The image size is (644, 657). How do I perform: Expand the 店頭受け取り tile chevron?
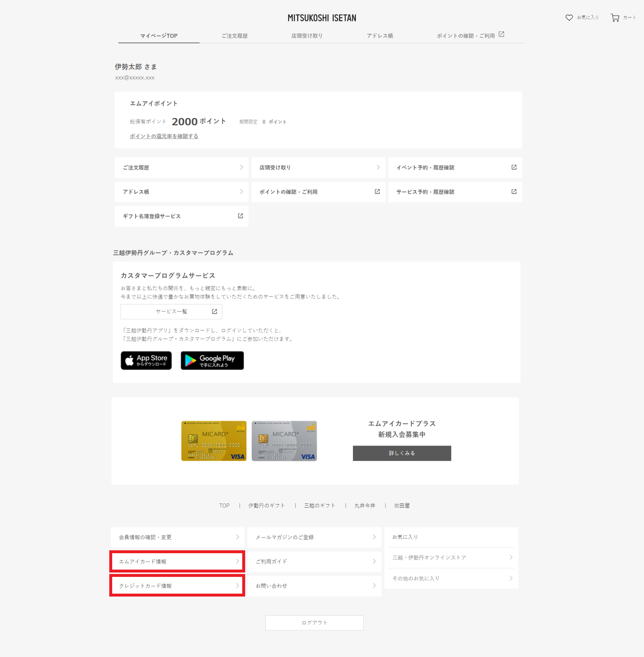378,167
